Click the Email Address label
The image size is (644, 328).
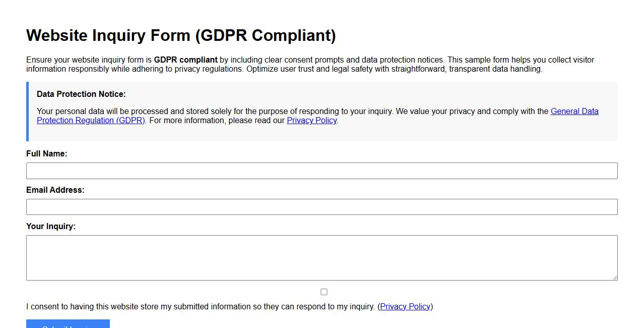point(55,190)
